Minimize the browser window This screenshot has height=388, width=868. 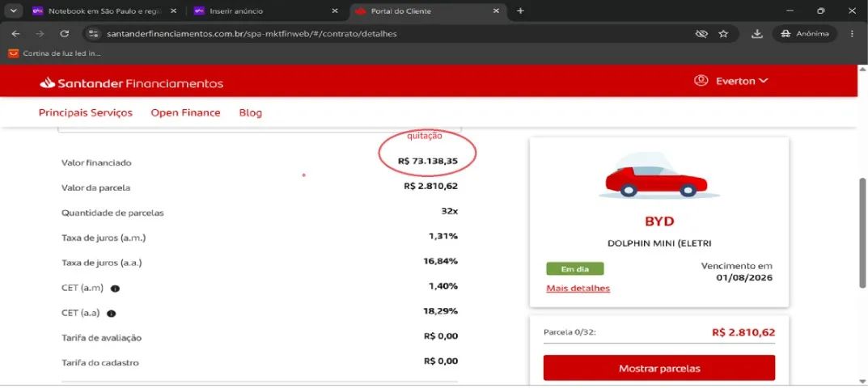click(790, 11)
